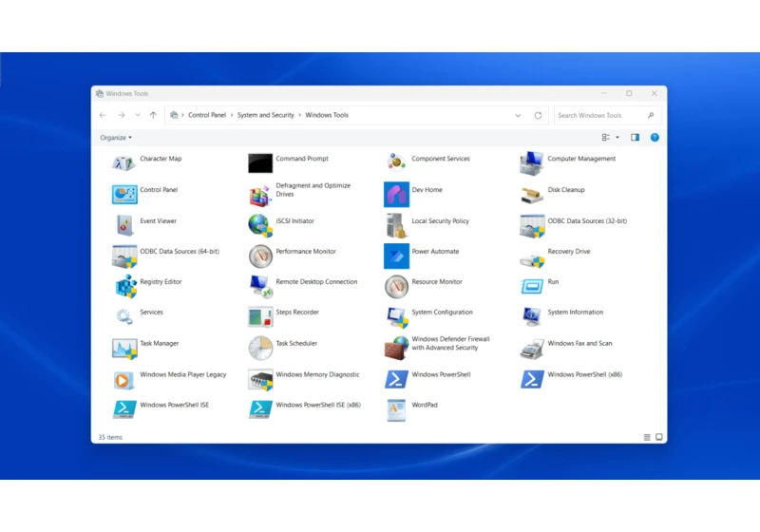The width and height of the screenshot is (760, 532).
Task: Select the Recovery Drive icon
Action: 532,260
